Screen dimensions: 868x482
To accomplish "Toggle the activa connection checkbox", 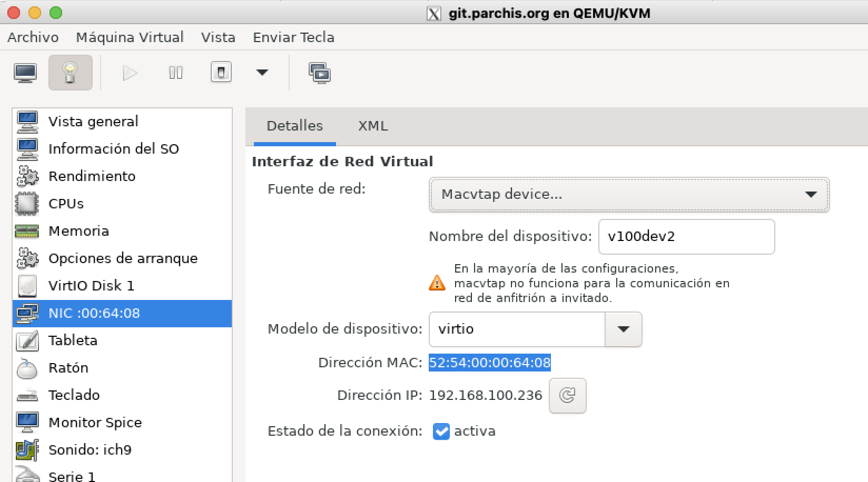I will 441,431.
